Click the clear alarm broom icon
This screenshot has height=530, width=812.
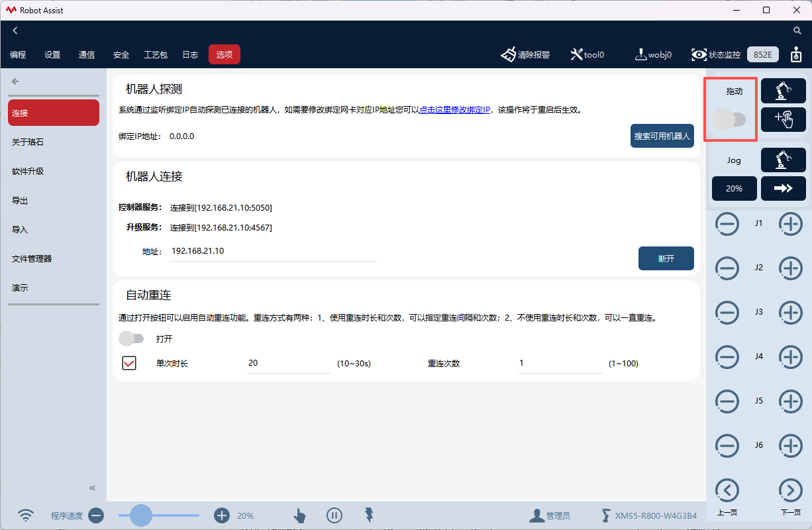(509, 54)
